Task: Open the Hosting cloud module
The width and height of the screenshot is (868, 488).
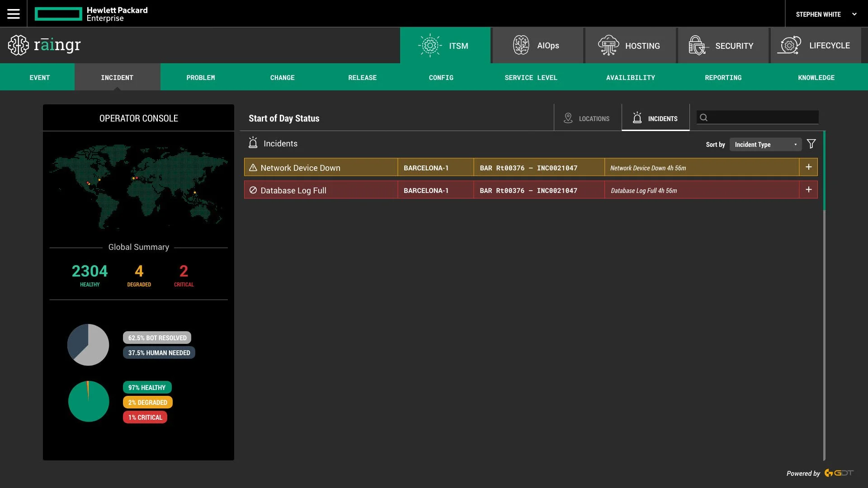Action: click(609, 45)
